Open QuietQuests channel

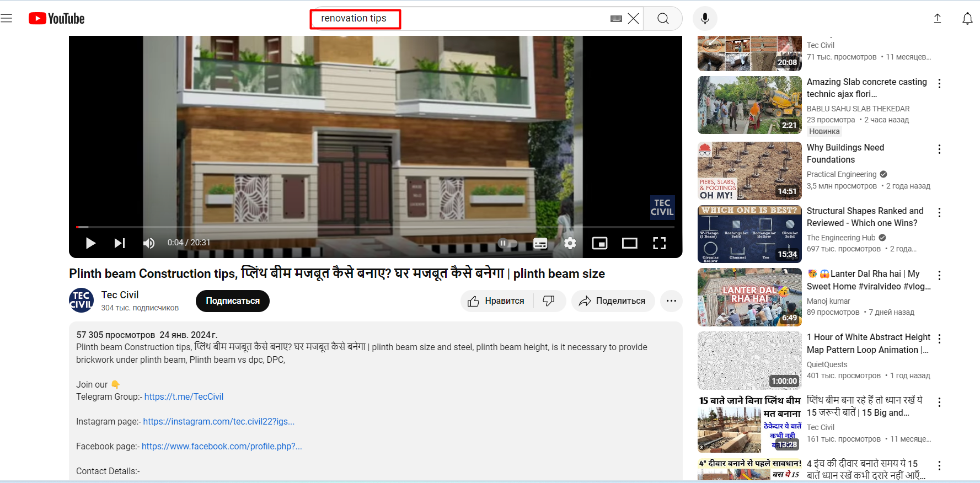(827, 365)
